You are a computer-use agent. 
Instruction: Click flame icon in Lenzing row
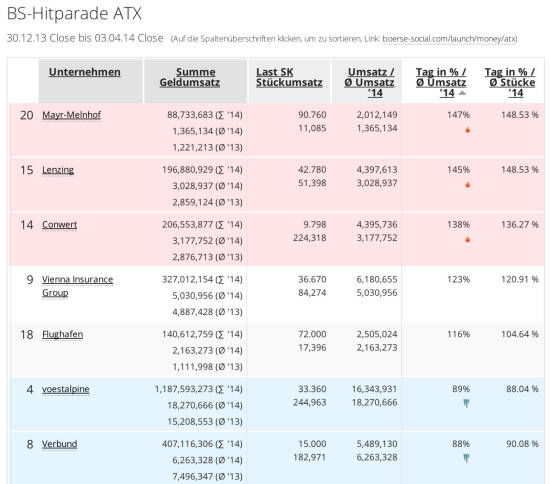468,185
